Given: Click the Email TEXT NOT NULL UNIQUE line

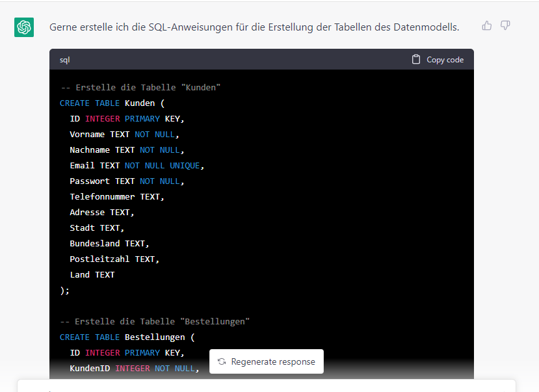Looking at the screenshot, I should click(x=137, y=165).
